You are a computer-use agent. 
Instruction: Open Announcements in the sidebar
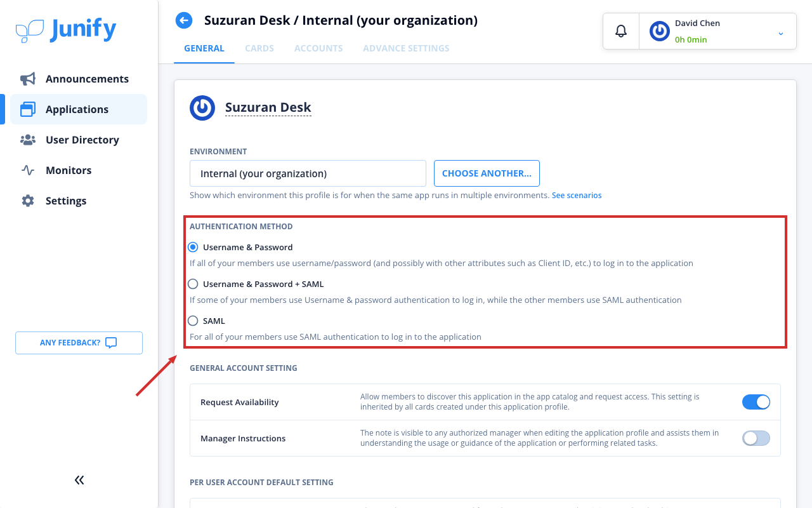79,79
